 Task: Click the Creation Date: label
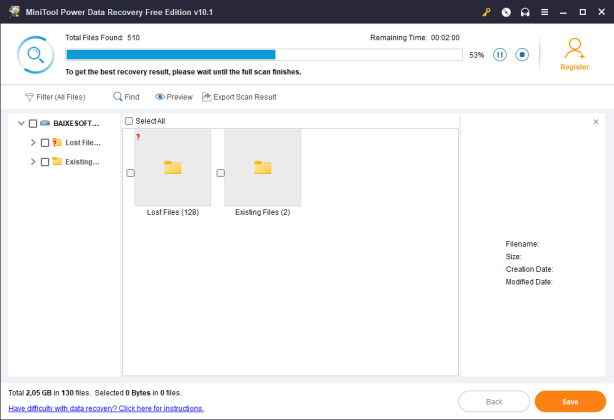click(529, 269)
